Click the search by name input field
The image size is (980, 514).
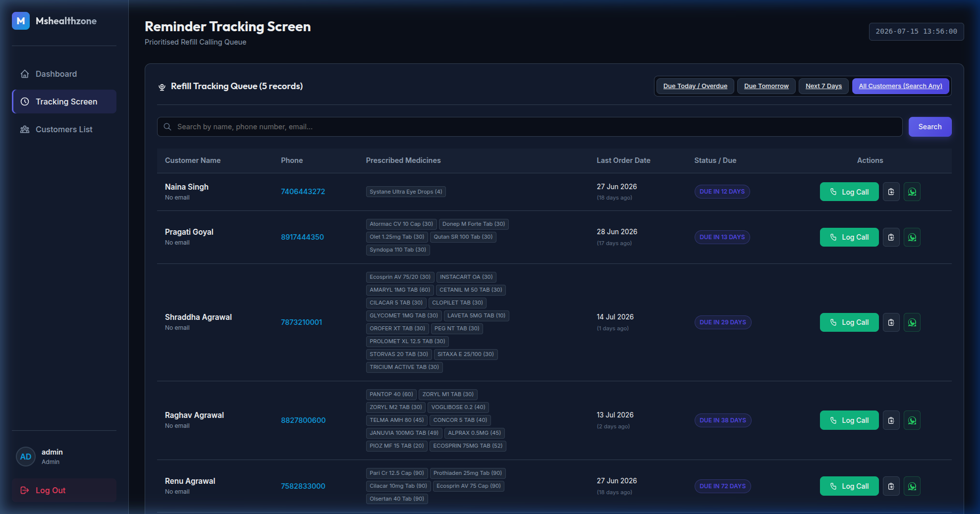click(x=529, y=127)
